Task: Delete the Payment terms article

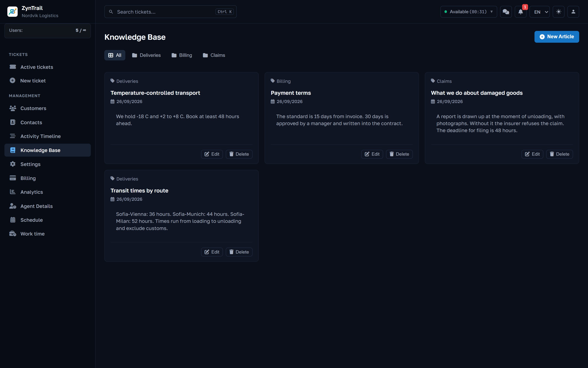Action: pos(399,154)
